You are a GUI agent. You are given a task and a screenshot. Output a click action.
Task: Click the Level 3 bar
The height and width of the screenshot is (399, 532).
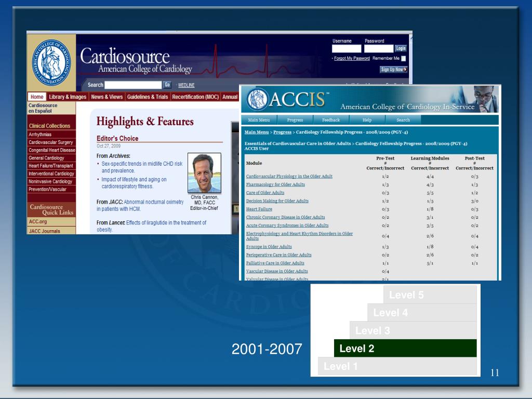coord(413,330)
